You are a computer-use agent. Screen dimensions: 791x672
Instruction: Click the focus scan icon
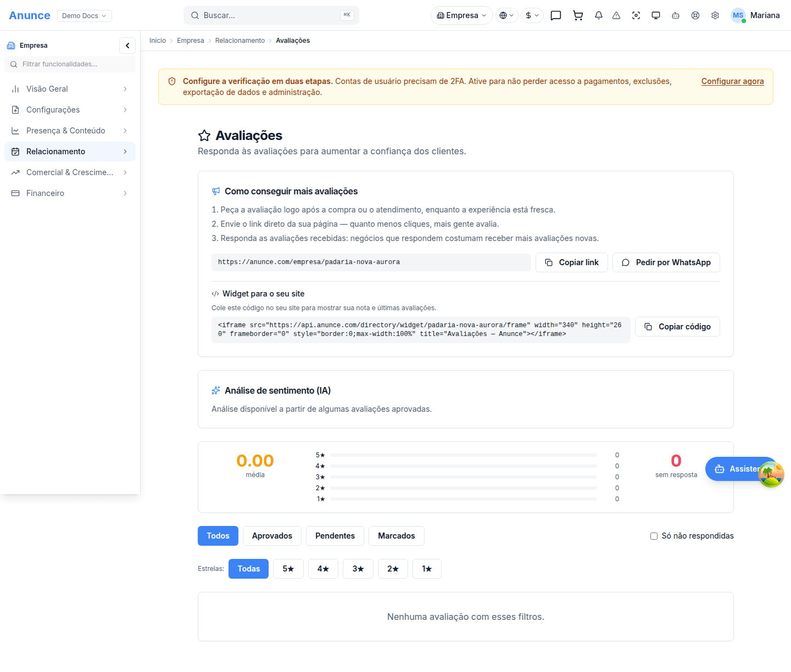pos(636,15)
